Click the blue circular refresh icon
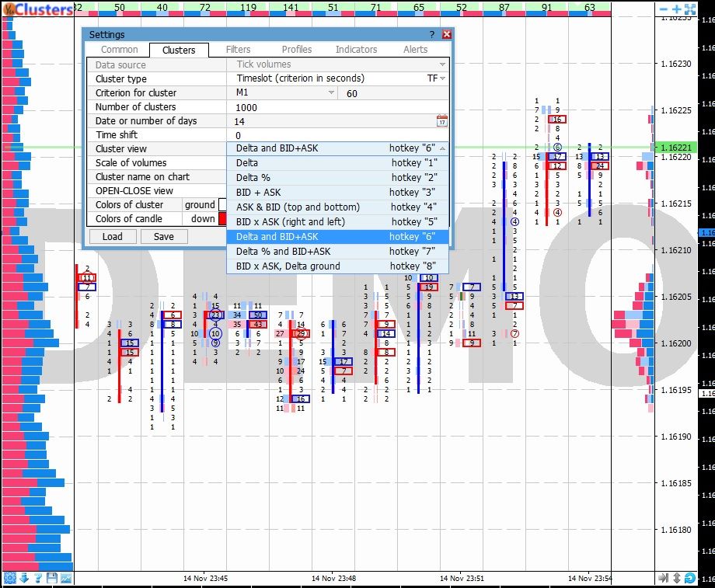 pyautogui.click(x=690, y=578)
